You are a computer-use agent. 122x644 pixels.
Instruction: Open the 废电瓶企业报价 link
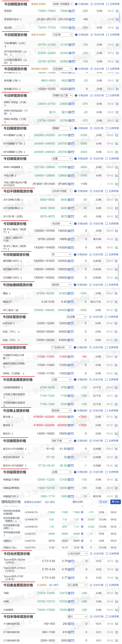pyautogui.click(x=40, y=69)
